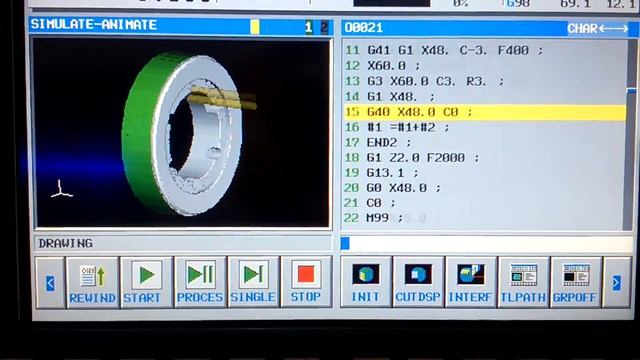Click the yellow indicator in title bar
The image size is (640, 360).
click(255, 27)
